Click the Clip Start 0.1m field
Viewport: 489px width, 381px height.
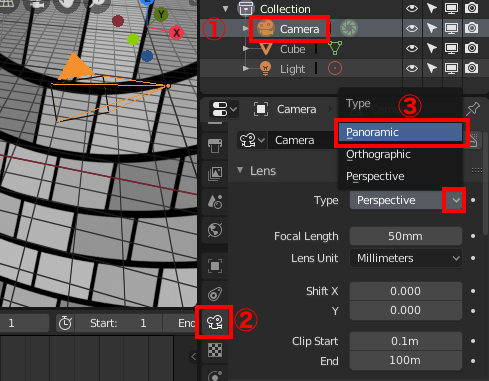pos(406,341)
